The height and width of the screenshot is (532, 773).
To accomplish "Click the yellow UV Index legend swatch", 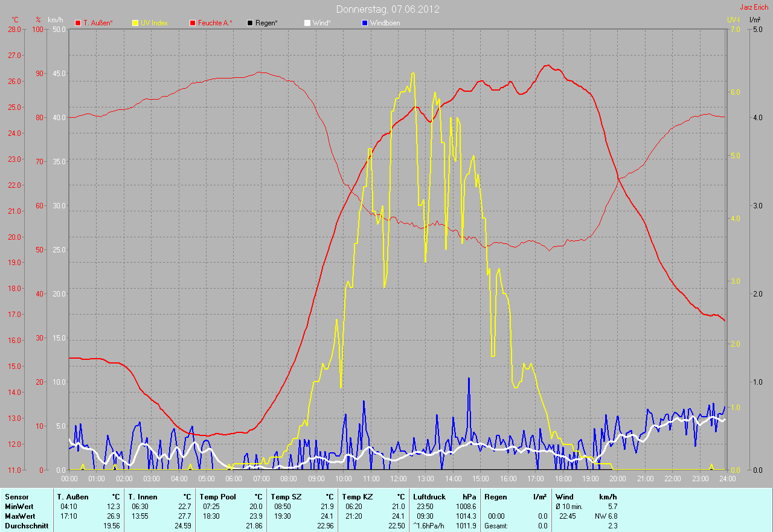I will pyautogui.click(x=135, y=23).
